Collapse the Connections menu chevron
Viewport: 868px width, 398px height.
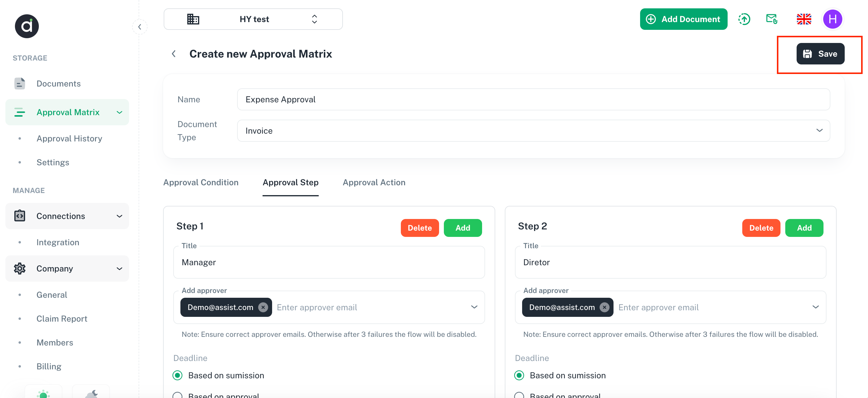[x=119, y=216]
